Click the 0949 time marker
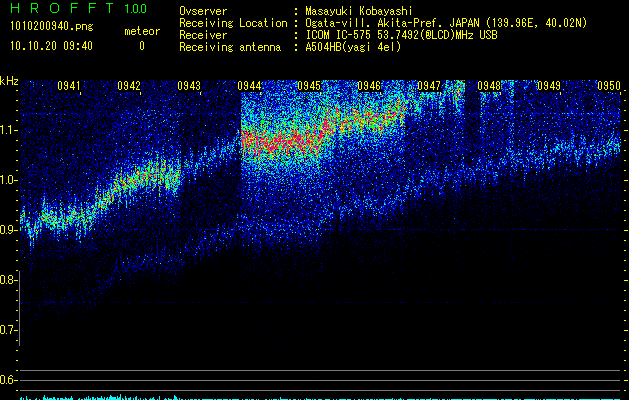Viewport: 629px width, 400px height. (549, 86)
